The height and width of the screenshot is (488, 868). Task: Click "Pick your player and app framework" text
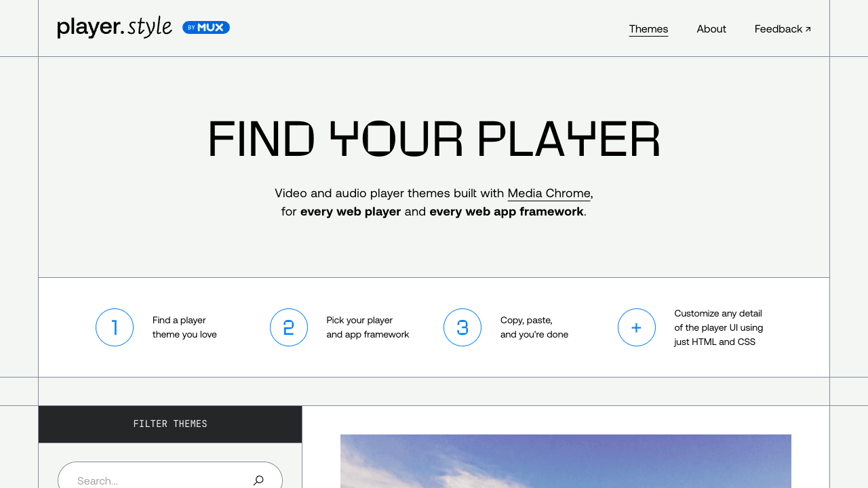pos(368,327)
